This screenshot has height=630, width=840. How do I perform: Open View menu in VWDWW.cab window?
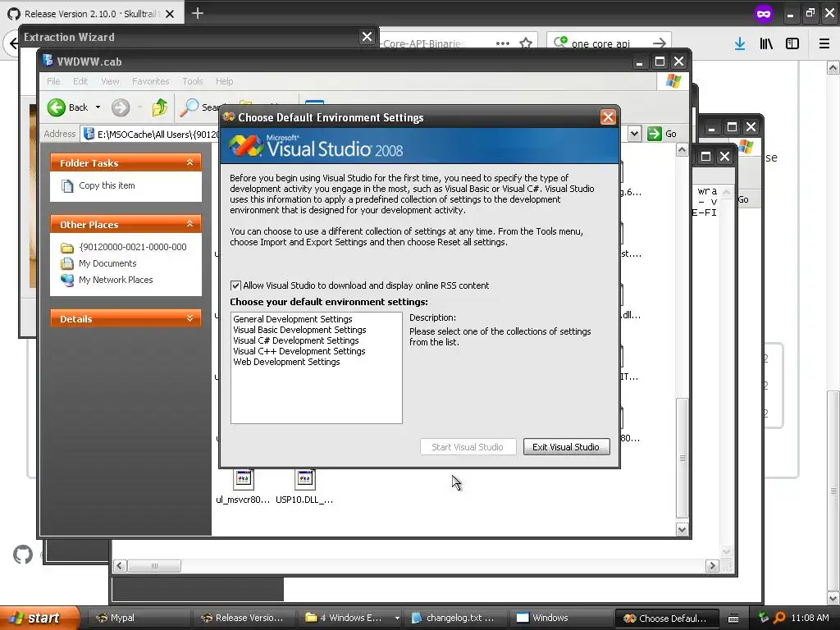click(x=110, y=81)
